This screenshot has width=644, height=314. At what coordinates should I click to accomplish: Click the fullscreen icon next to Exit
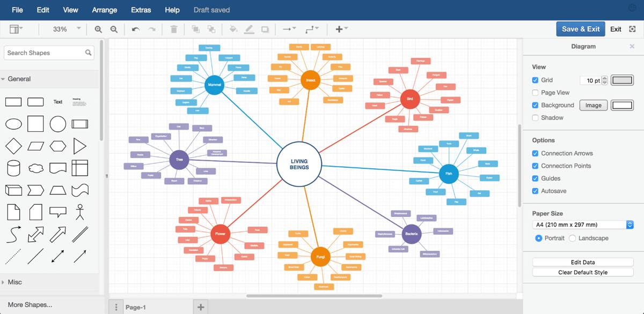pyautogui.click(x=632, y=29)
